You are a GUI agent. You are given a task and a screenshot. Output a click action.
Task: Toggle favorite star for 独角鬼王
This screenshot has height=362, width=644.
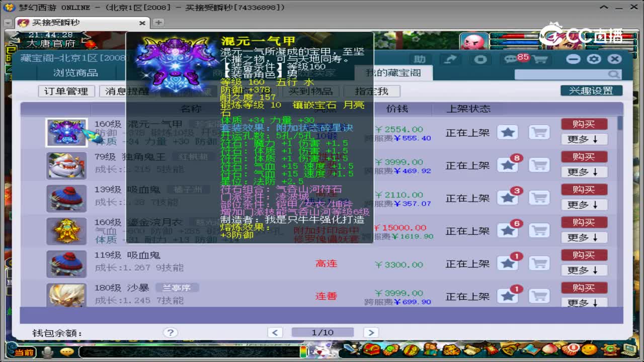coord(508,165)
